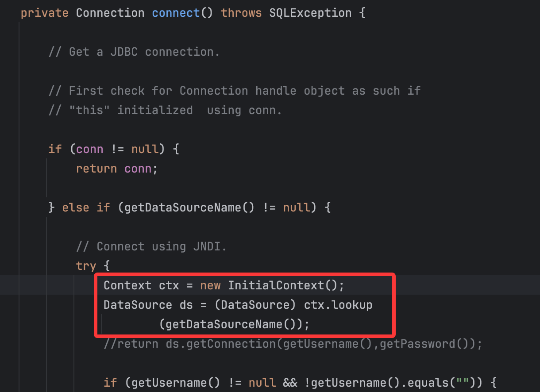
Task: Click the "Connect using JNDI" comment
Action: (x=151, y=246)
